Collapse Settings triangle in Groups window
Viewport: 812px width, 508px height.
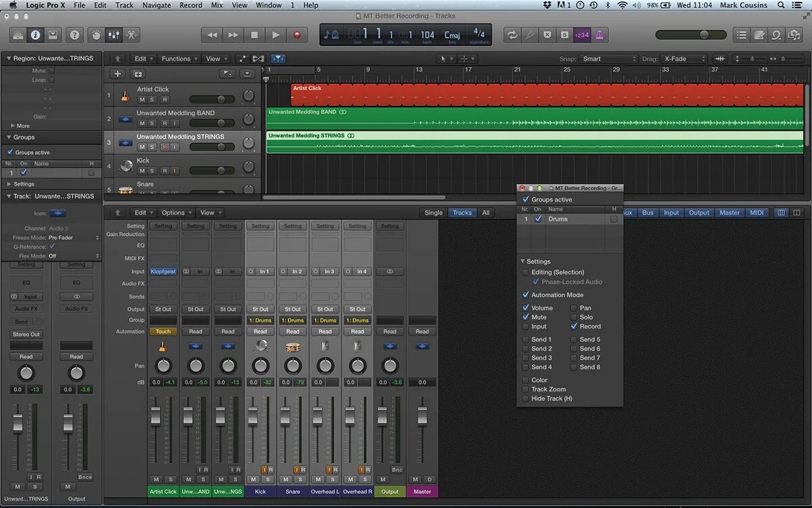(522, 261)
